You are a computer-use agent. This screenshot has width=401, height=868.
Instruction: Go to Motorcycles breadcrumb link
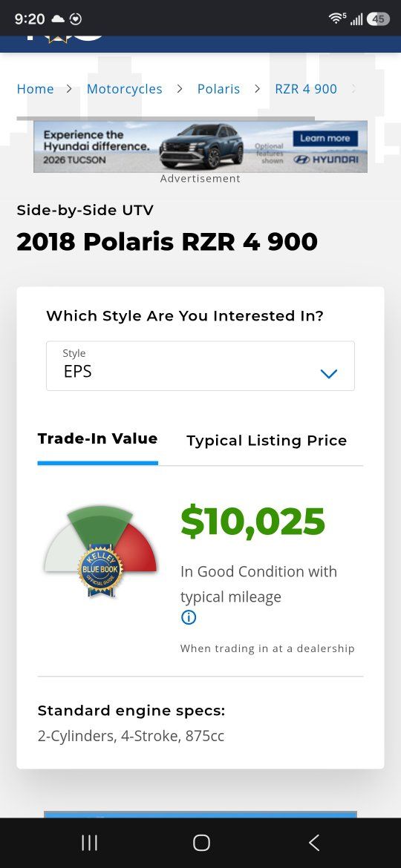click(125, 89)
